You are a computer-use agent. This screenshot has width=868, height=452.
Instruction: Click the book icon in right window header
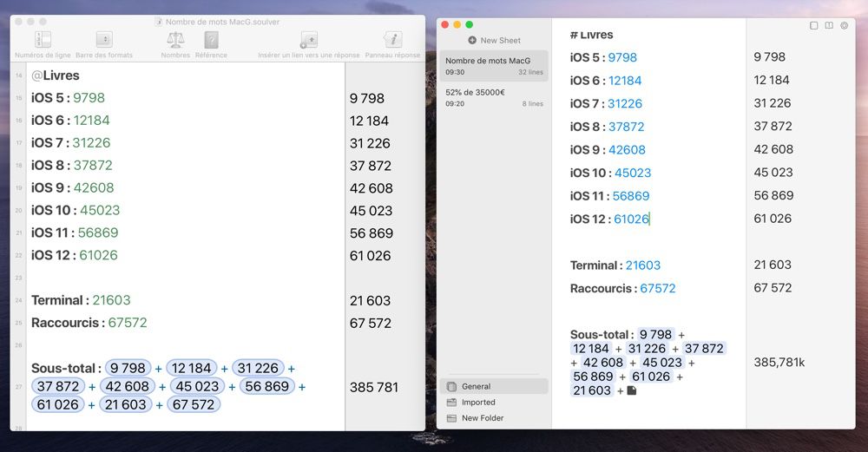pos(829,25)
